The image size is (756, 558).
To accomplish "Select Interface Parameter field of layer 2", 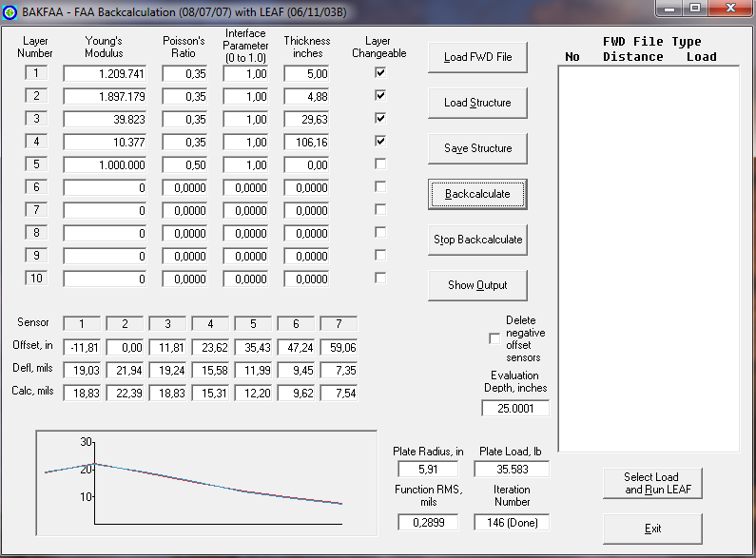I will (x=245, y=97).
